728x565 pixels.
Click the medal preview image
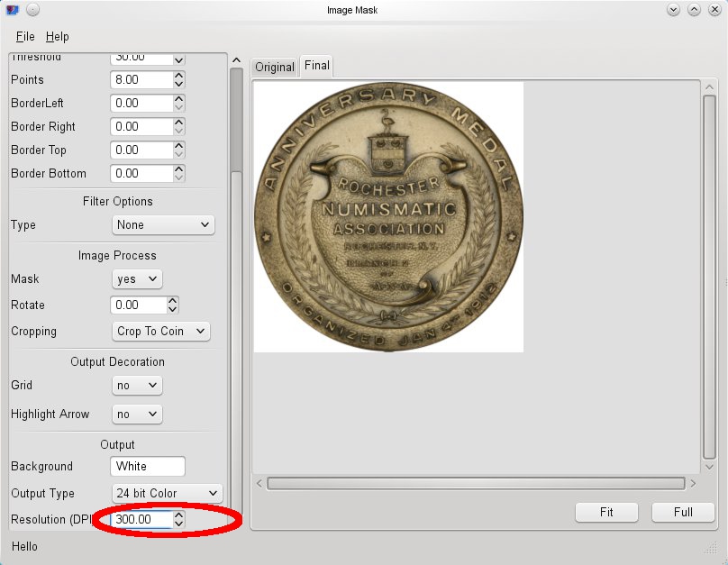pos(388,217)
